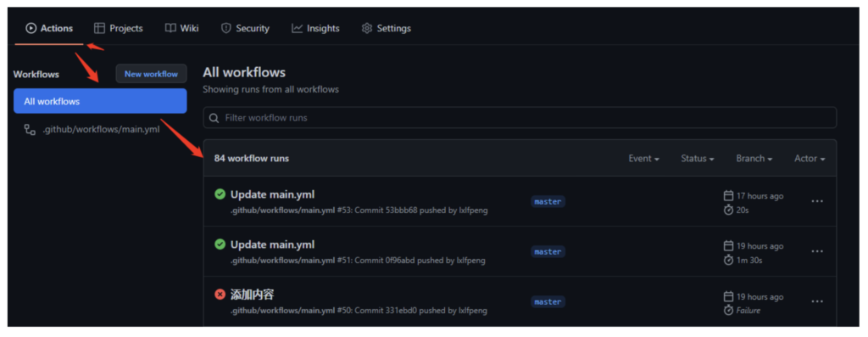Click calendar icon on run #50 row

pyautogui.click(x=728, y=296)
